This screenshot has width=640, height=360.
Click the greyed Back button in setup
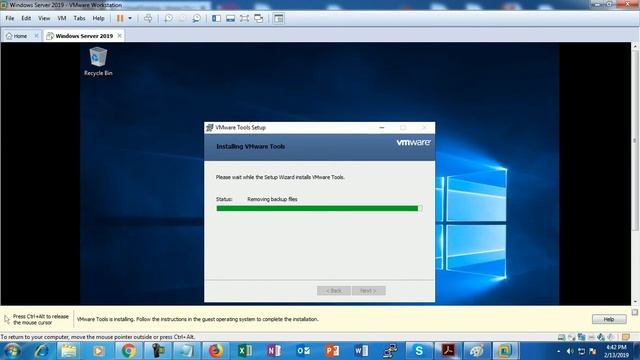point(333,291)
